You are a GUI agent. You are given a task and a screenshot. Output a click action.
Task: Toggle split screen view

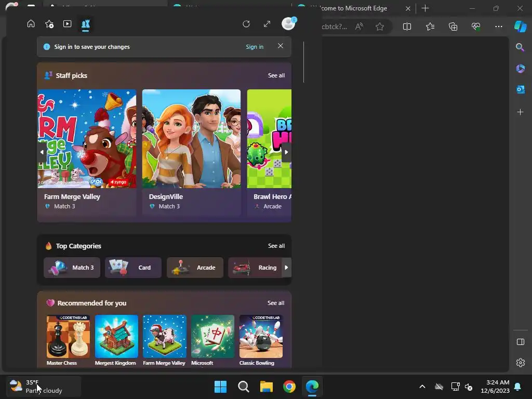[407, 26]
